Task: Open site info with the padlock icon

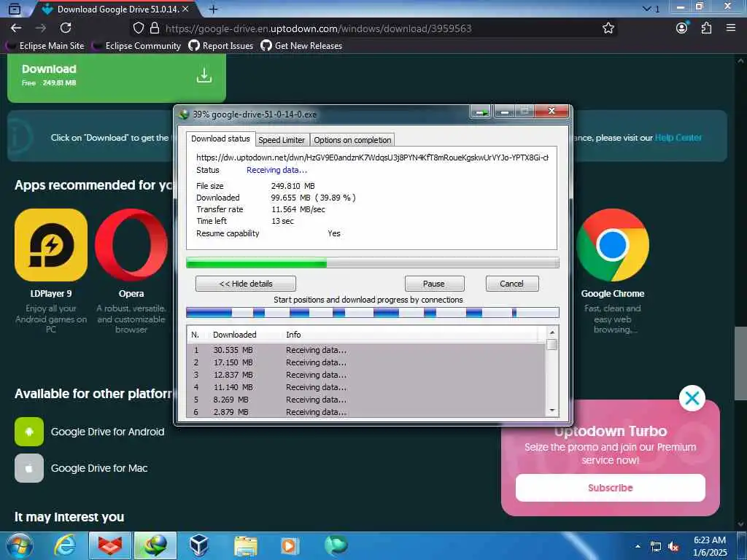Action: point(155,28)
